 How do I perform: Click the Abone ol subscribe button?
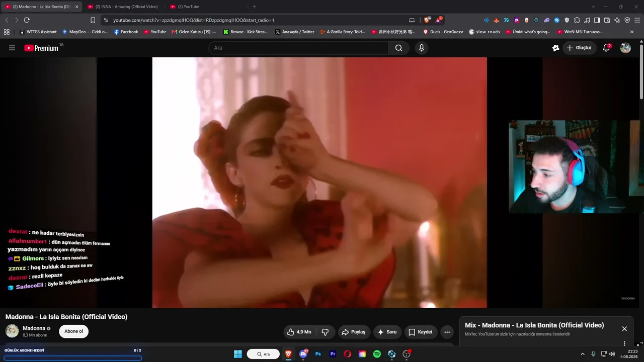point(73,331)
